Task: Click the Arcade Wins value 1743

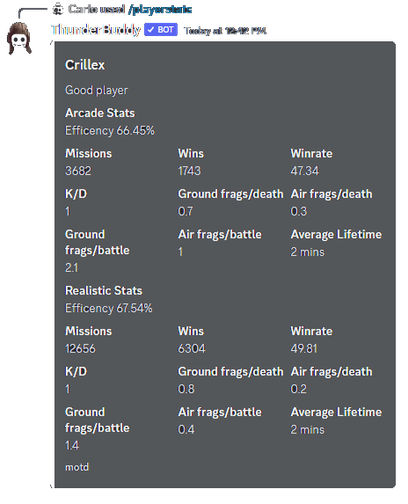Action: pyautogui.click(x=189, y=171)
